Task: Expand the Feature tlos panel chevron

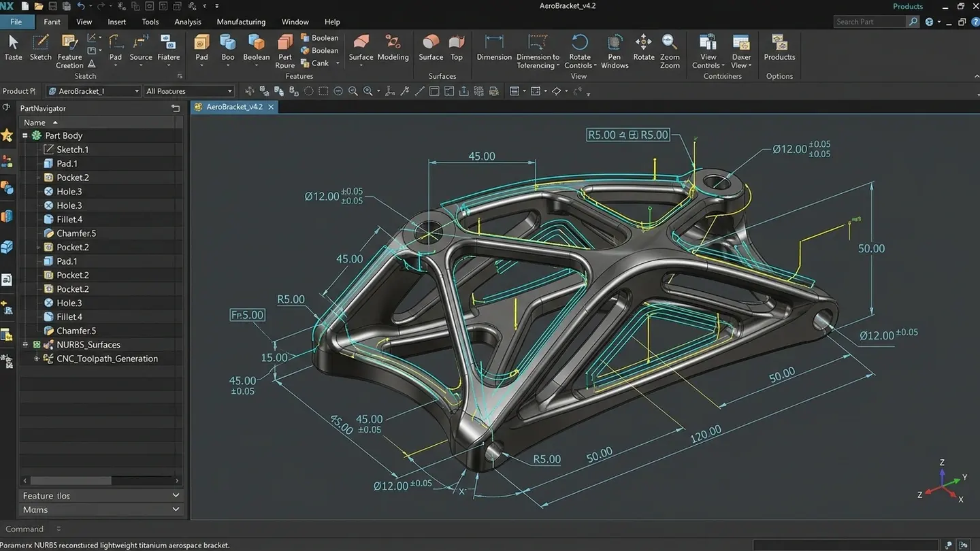Action: pos(176,495)
